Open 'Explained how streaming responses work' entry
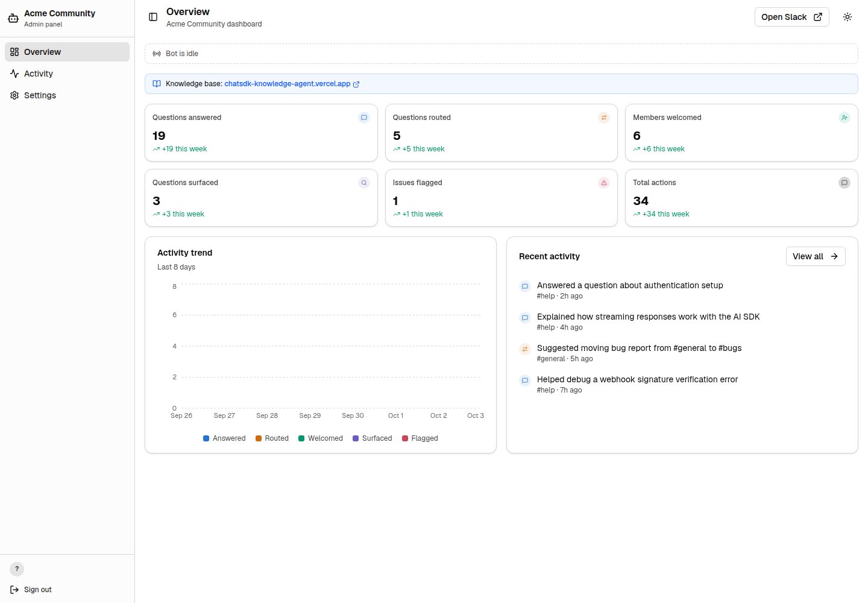This screenshot has height=603, width=868. [649, 317]
